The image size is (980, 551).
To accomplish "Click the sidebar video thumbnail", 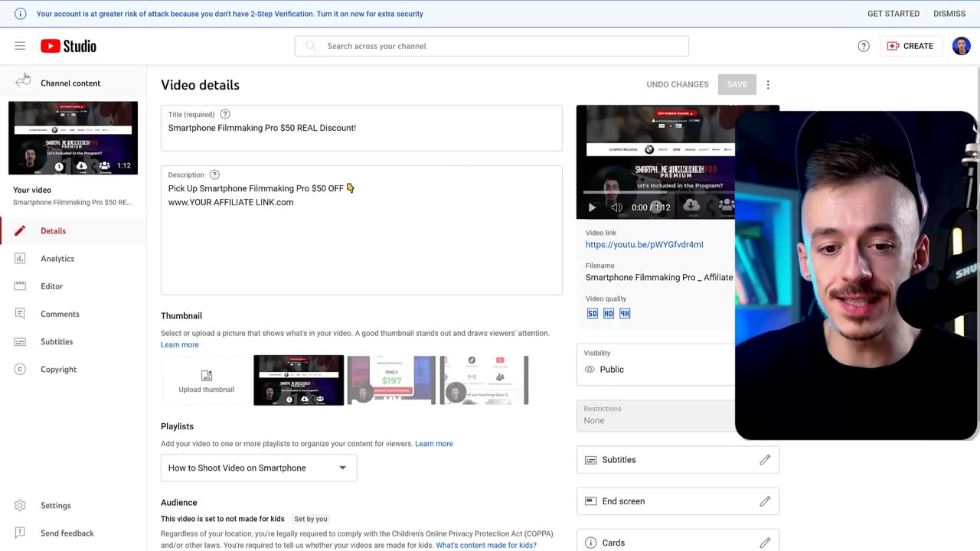I will pyautogui.click(x=73, y=138).
